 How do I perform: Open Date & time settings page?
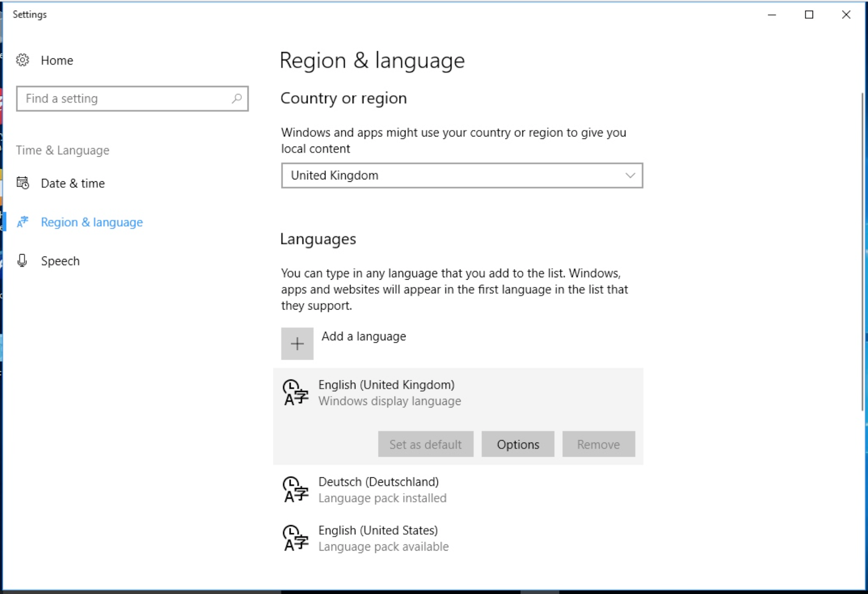(x=72, y=183)
